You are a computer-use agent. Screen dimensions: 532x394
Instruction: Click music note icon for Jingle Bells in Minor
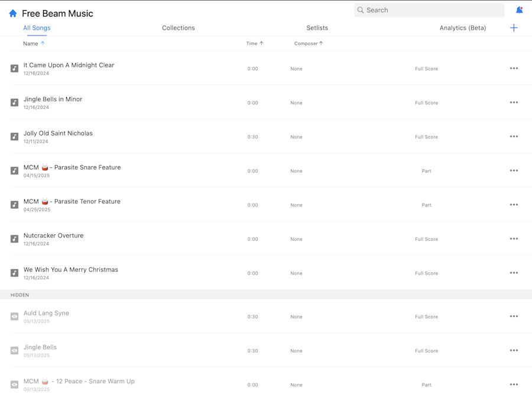tap(15, 103)
